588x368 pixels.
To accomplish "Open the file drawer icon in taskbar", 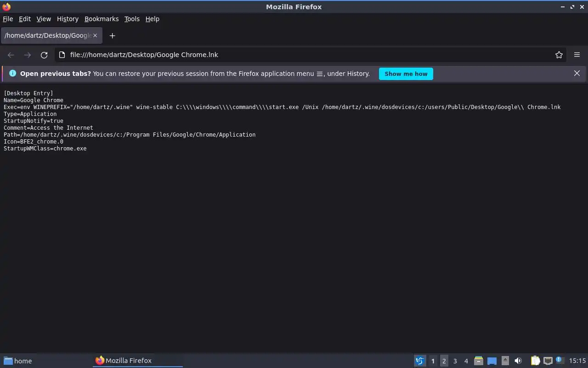I will click(479, 361).
